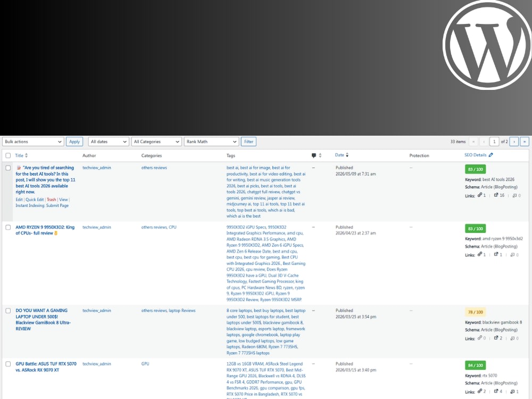Click the internal links icon in Blackview row

[480, 338]
